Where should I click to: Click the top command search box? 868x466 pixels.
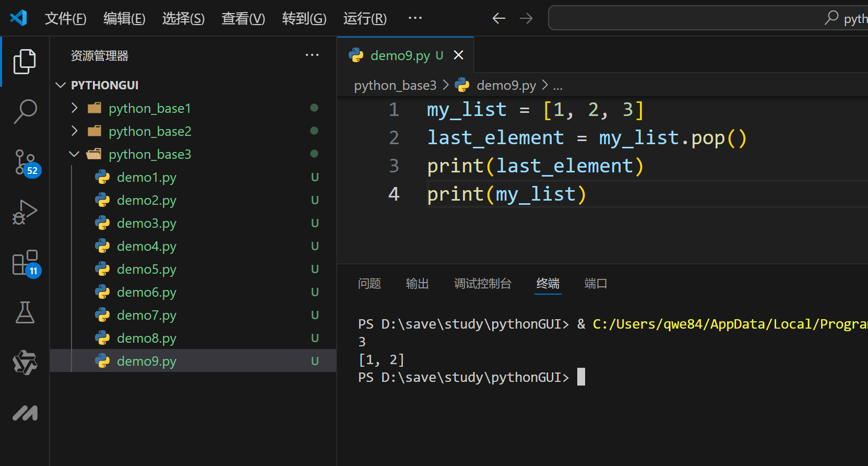(708, 18)
